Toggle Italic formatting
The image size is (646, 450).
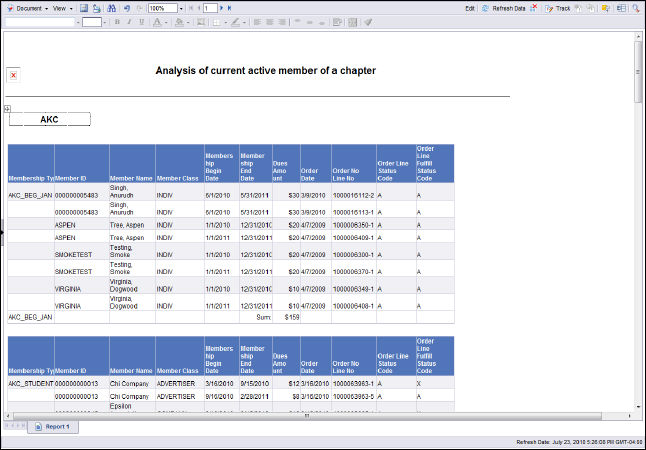coord(128,21)
